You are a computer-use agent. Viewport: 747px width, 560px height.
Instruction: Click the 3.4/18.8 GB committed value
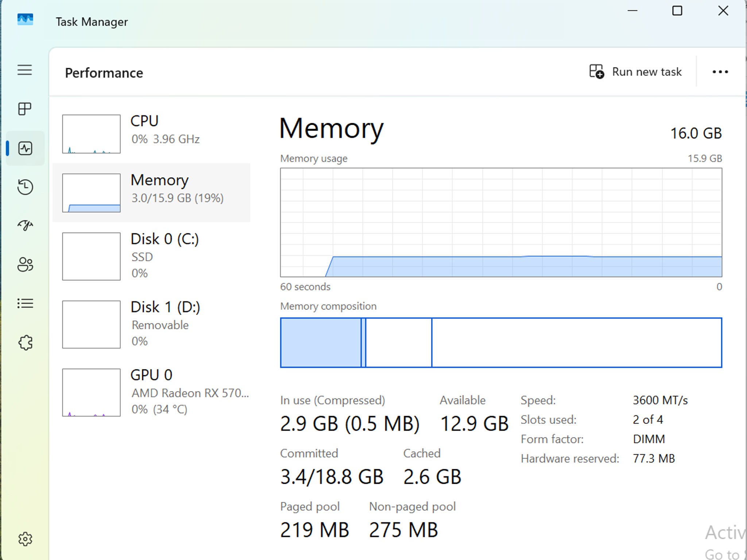[332, 477]
